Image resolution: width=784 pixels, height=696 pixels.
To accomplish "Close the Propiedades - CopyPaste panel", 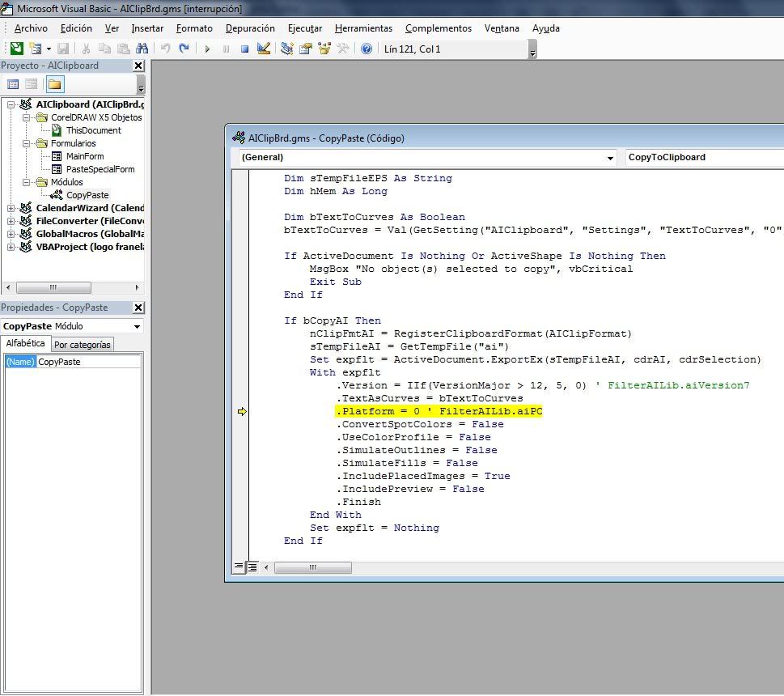I will 138,308.
